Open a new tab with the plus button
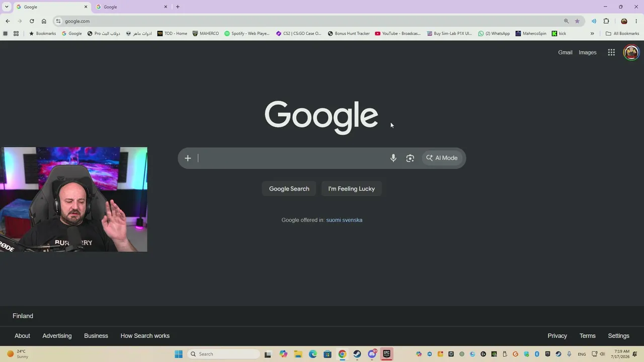This screenshot has width=644, height=362. [178, 7]
